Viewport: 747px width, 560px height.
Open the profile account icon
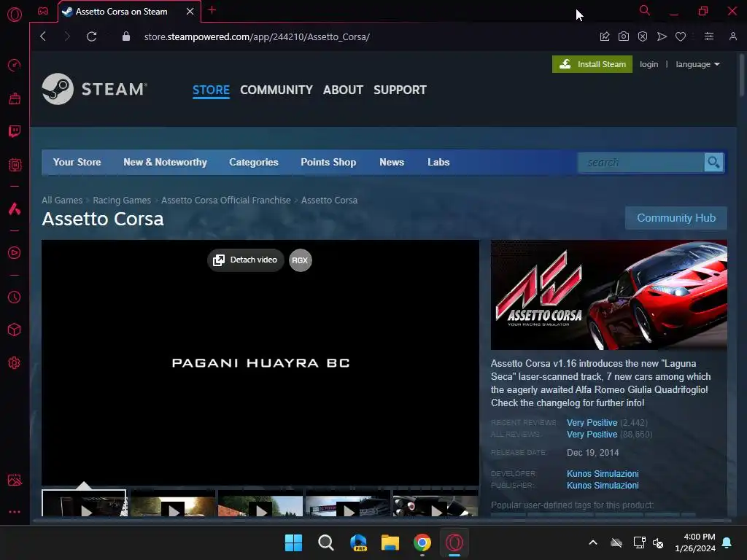tap(733, 36)
